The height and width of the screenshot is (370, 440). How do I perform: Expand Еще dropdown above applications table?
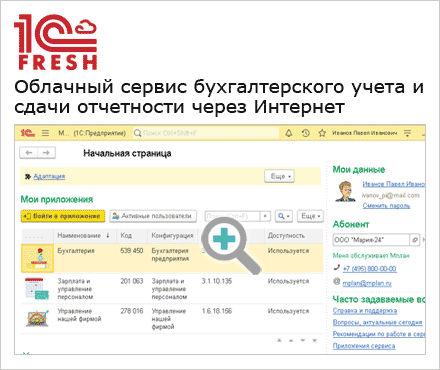(x=310, y=216)
